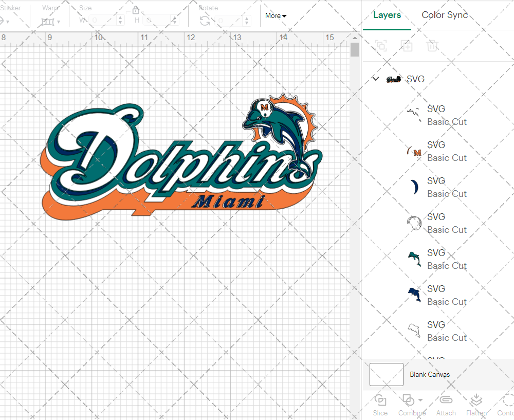Select the SVG group layer row
Screen dimensions: 514x420
(438, 79)
